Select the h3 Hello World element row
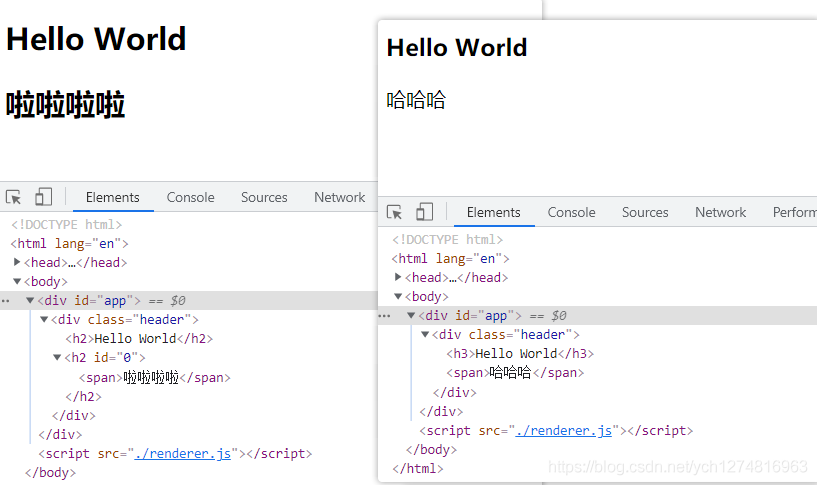This screenshot has height=485, width=817. [x=519, y=353]
